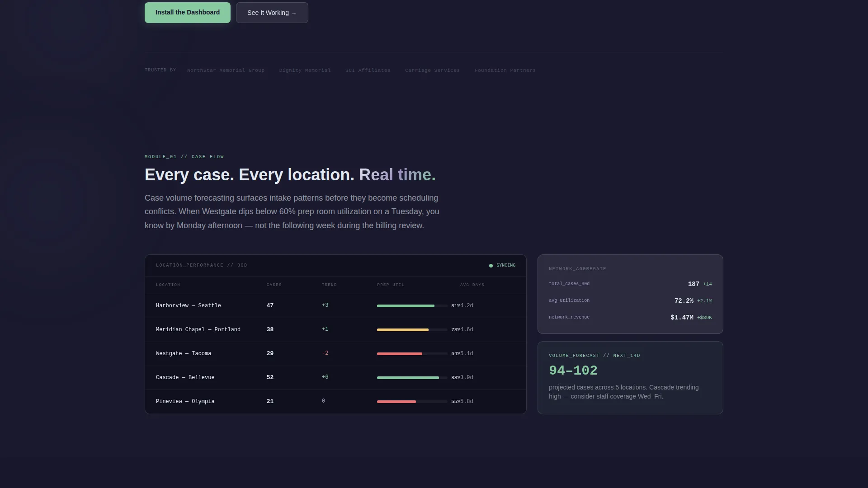Click the AVG DAYS column header
Screen dimensions: 868x488
[x=472, y=285]
